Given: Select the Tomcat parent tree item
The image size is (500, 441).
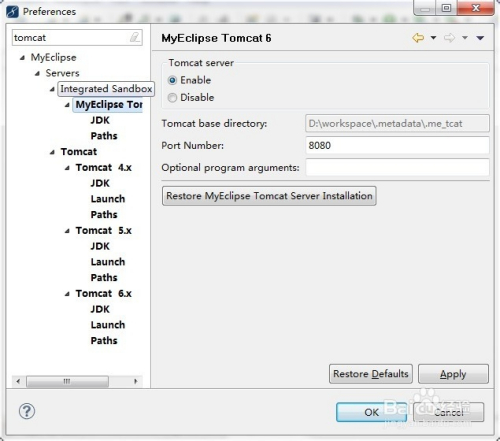Looking at the screenshot, I should pos(79,152).
